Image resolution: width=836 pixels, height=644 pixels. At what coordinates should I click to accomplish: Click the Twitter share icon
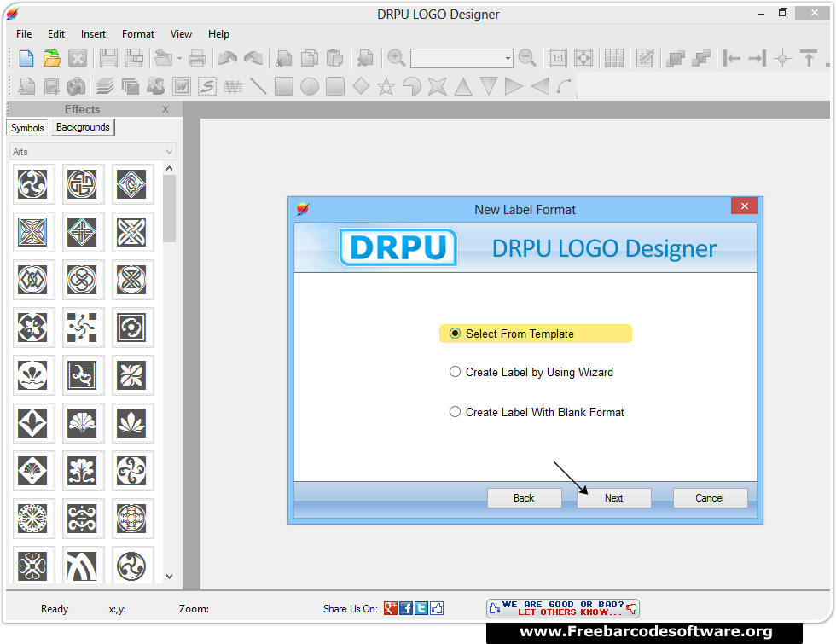(x=421, y=608)
